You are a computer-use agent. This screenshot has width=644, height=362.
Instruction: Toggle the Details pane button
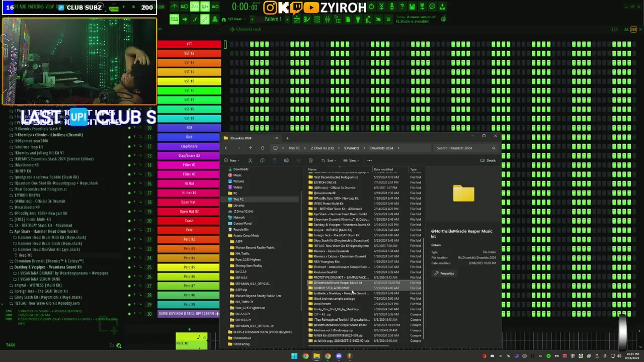pos(488,160)
